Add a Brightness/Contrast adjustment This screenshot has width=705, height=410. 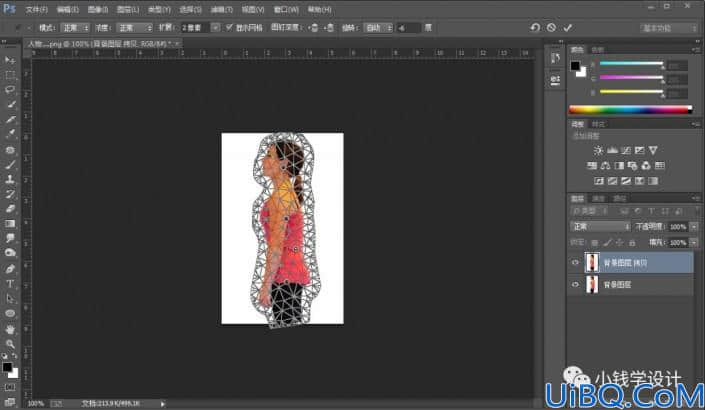[x=598, y=150]
